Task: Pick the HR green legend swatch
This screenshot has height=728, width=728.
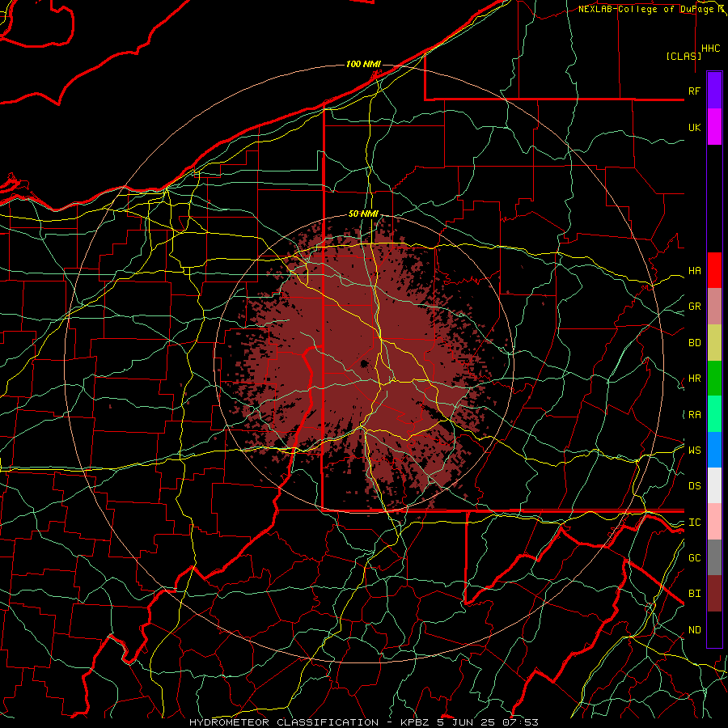Action: pos(714,379)
